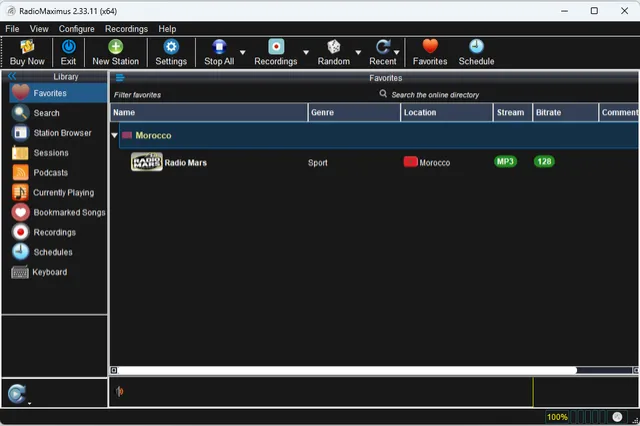This screenshot has height=426, width=640.
Task: Open the Stop All dropdown arrow
Action: [x=242, y=53]
